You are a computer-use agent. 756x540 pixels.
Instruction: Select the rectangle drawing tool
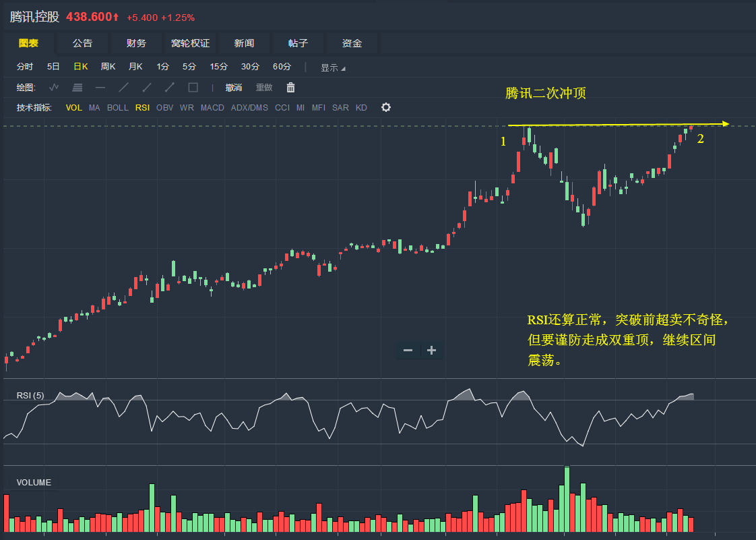point(193,88)
